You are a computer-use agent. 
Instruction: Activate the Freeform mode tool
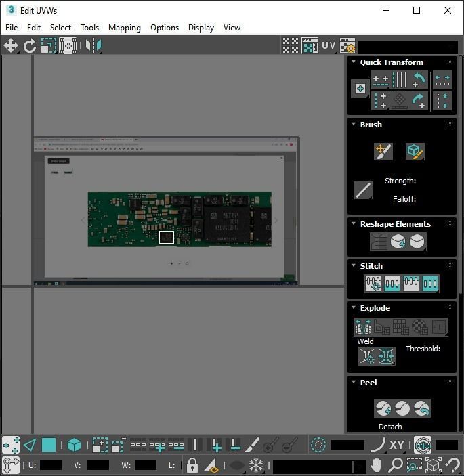pos(68,46)
